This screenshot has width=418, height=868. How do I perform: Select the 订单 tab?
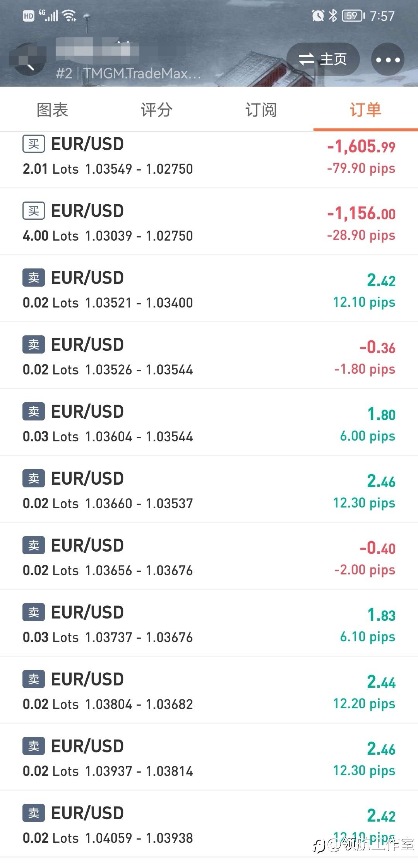(x=365, y=110)
